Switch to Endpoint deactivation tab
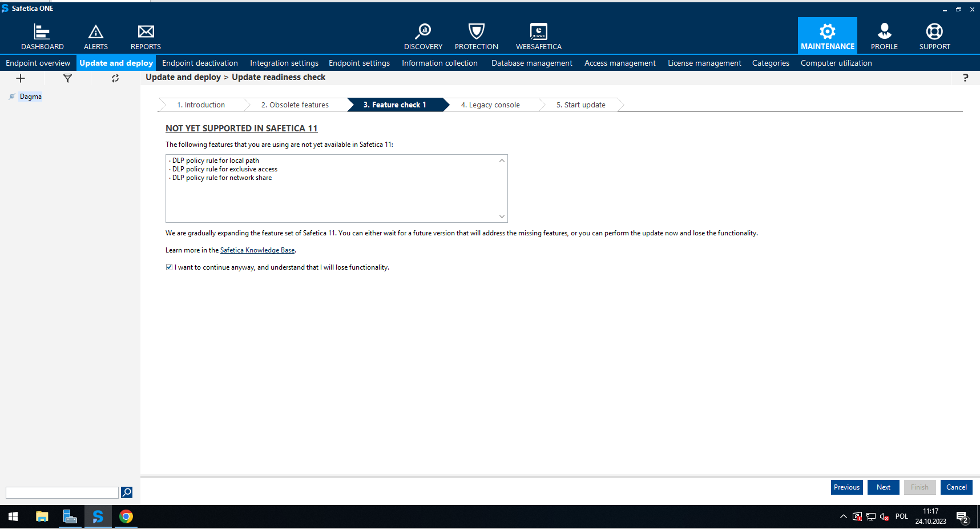 pos(200,63)
